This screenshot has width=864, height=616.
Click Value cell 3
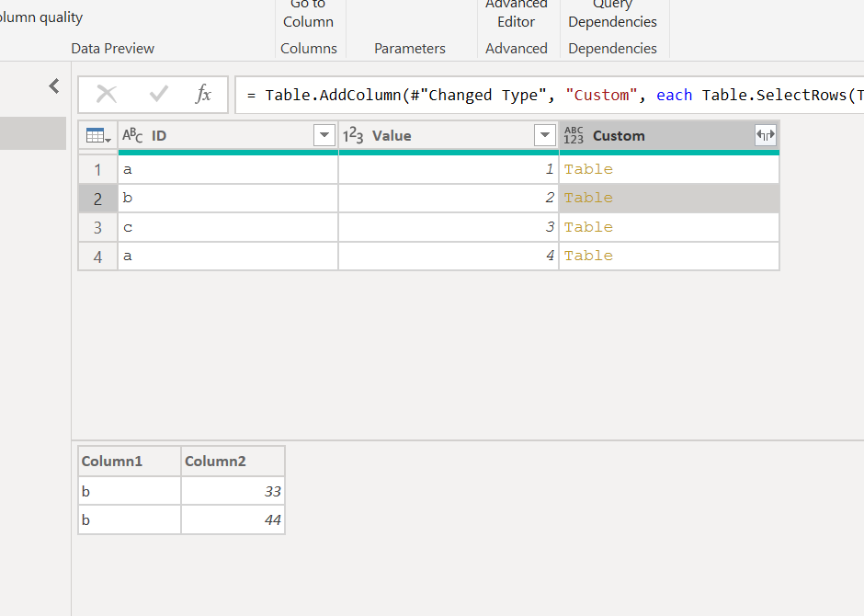click(449, 227)
